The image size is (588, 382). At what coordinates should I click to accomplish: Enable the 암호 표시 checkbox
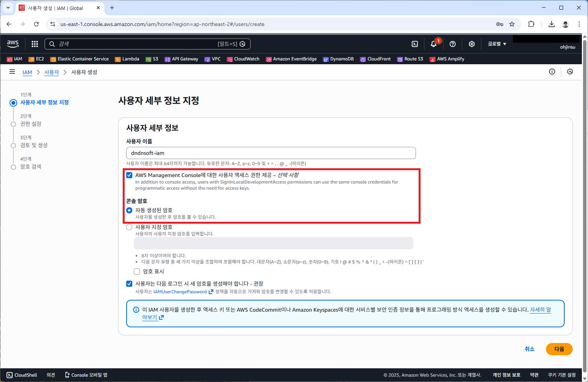[137, 271]
